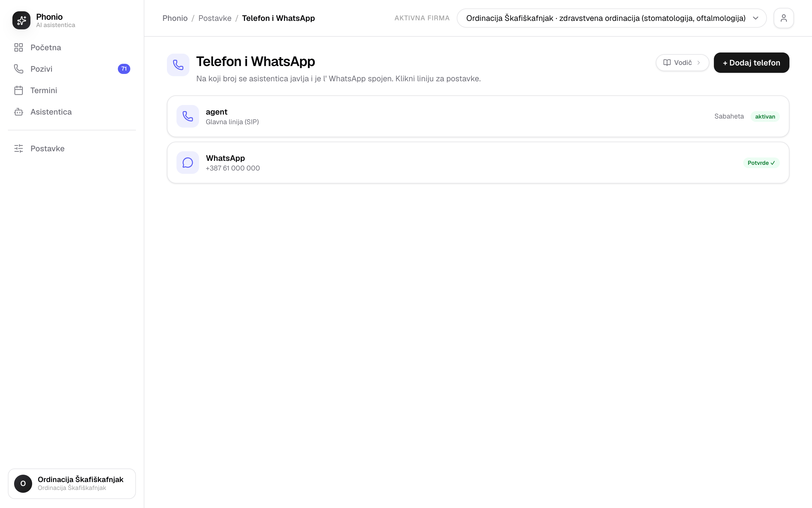Open Pozivi menu item
The height and width of the screenshot is (508, 812).
[x=72, y=69]
